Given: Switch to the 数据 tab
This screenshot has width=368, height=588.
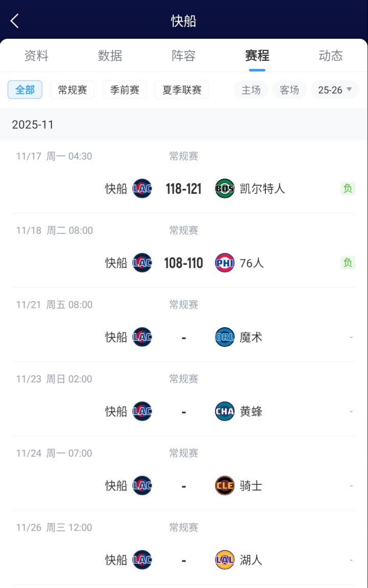Looking at the screenshot, I should pos(110,56).
